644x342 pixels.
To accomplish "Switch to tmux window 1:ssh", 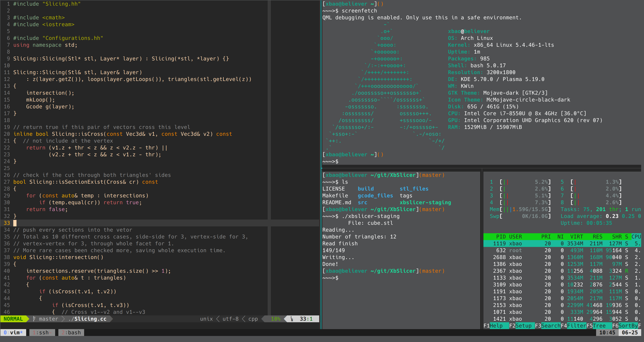I will pyautogui.click(x=42, y=333).
